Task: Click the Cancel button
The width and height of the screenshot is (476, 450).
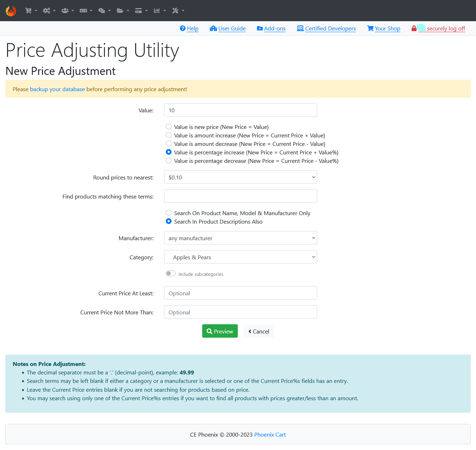Action: click(x=259, y=331)
